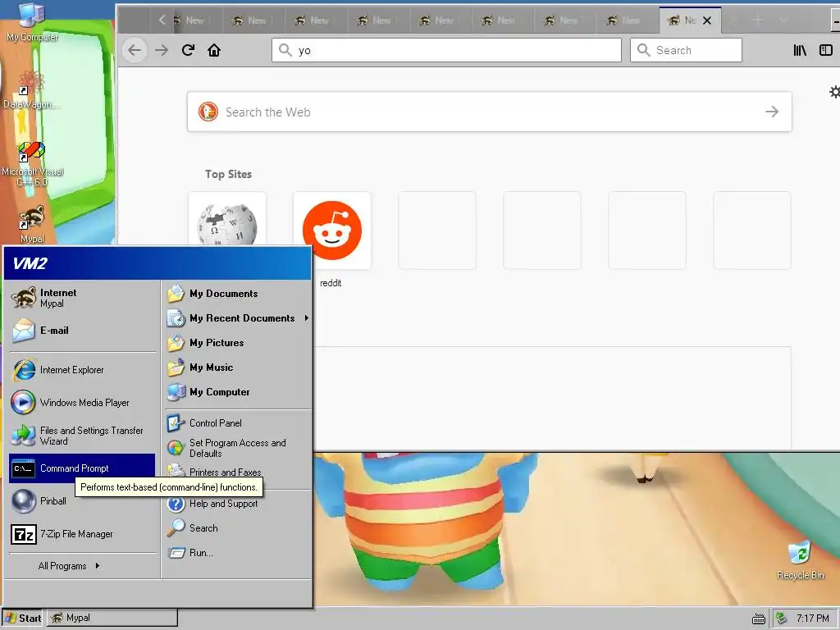Image resolution: width=840 pixels, height=630 pixels.
Task: Open My Music folder
Action: 238,367
